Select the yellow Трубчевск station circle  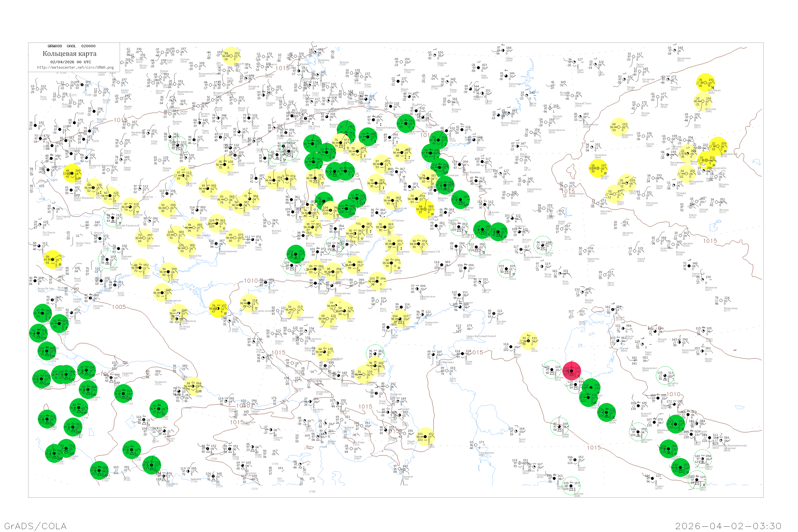pos(225,165)
